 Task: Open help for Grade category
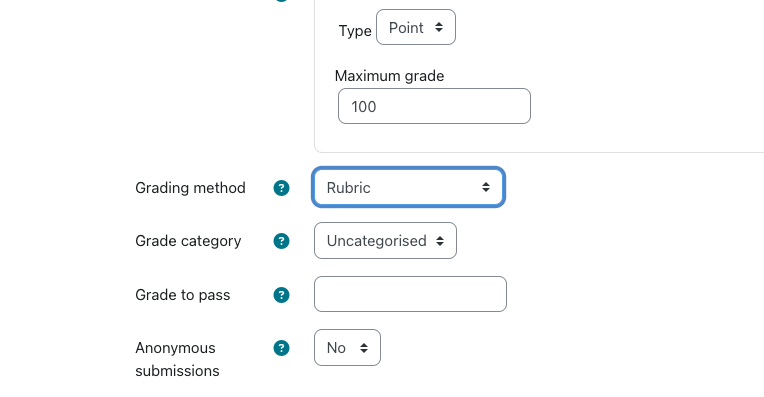(x=281, y=241)
